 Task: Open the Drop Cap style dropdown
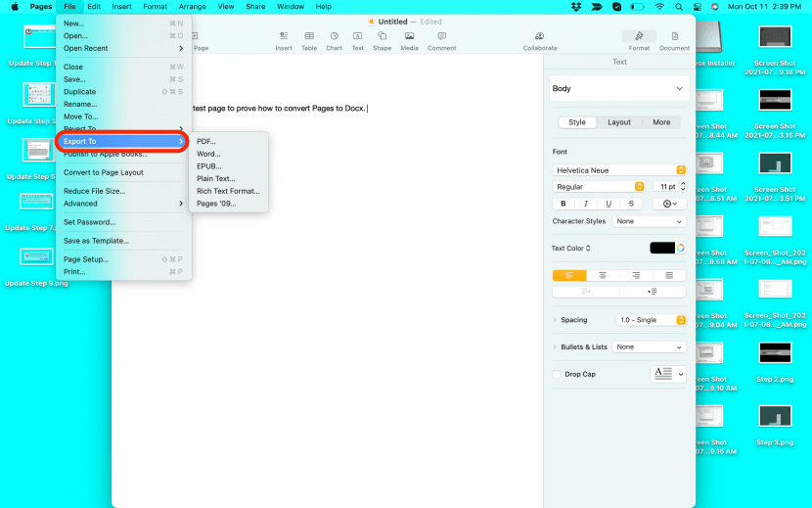pos(668,374)
